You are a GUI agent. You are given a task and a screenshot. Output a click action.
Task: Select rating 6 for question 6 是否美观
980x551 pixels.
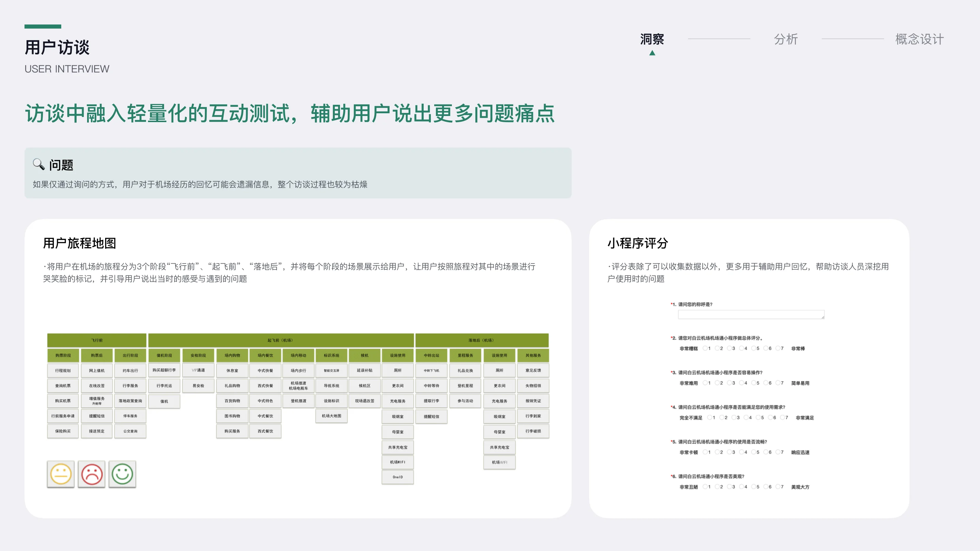pos(766,487)
